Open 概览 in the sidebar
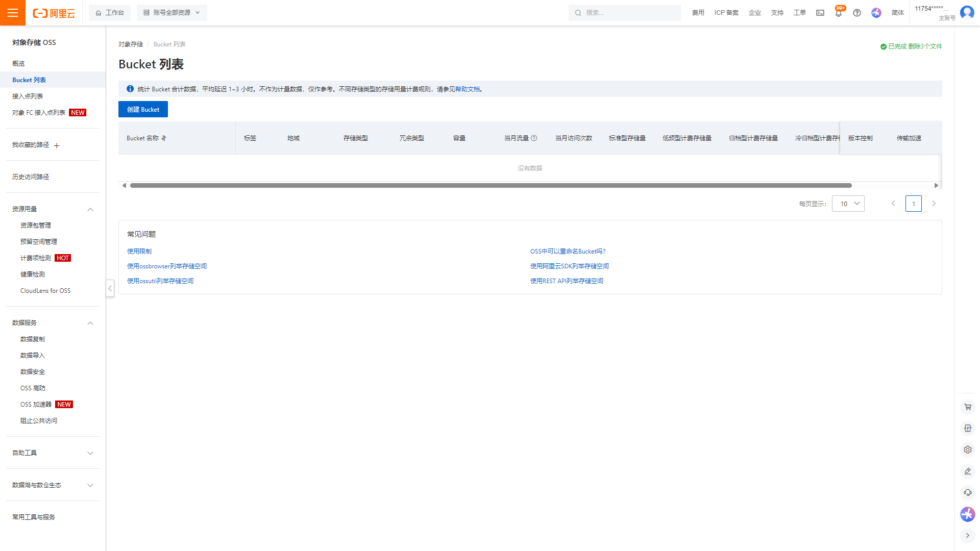980x551 pixels. tap(18, 64)
